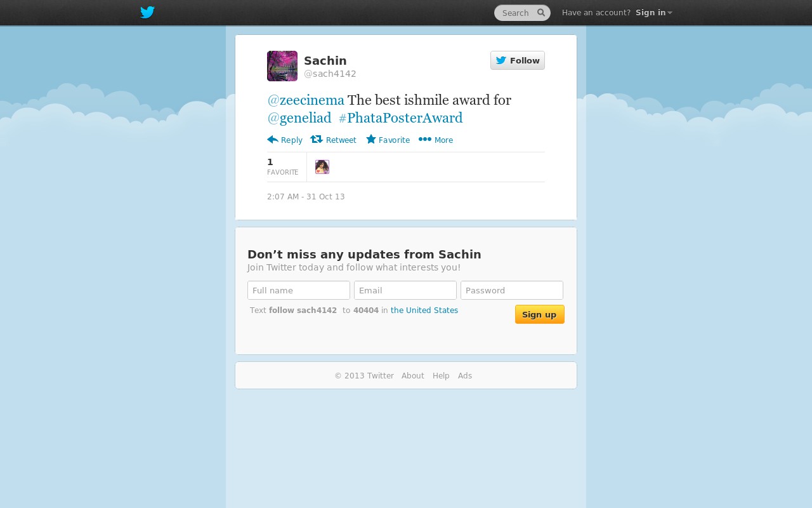Click the Password input field

click(512, 290)
